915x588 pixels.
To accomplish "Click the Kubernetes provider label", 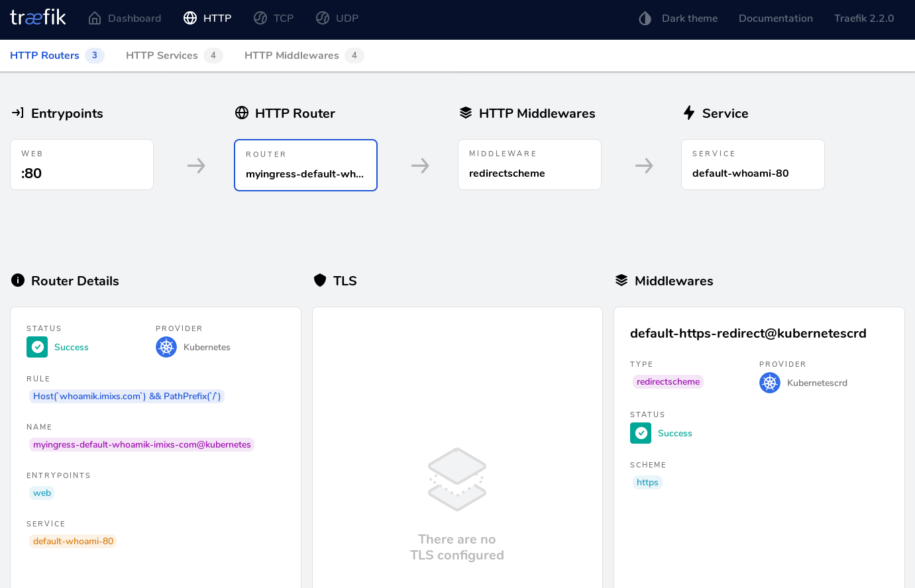I will click(207, 347).
